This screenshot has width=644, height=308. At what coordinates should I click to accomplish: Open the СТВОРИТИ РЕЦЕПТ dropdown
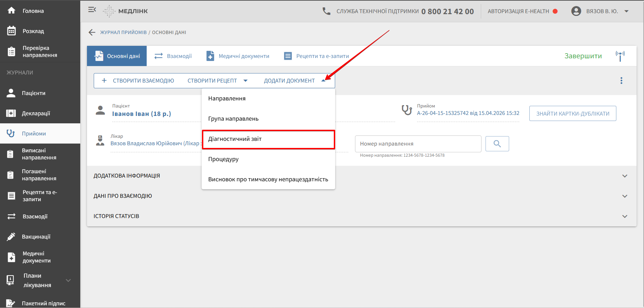217,81
